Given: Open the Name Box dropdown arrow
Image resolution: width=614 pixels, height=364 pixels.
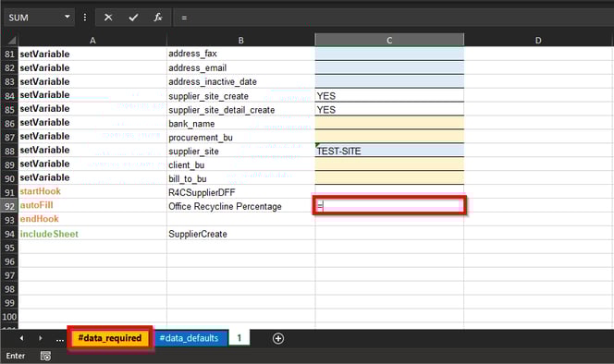Looking at the screenshot, I should coord(68,17).
